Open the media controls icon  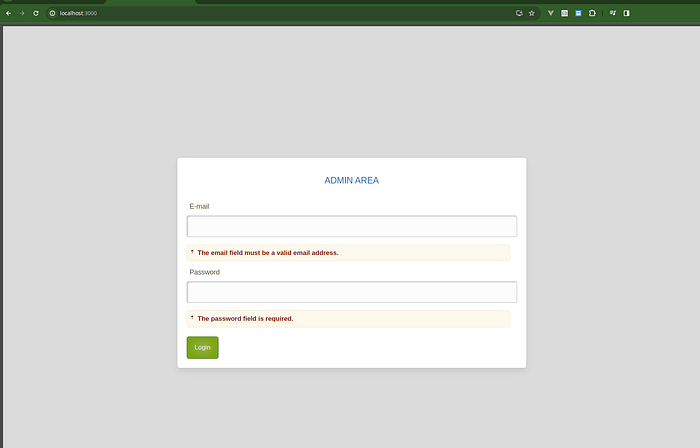click(612, 13)
